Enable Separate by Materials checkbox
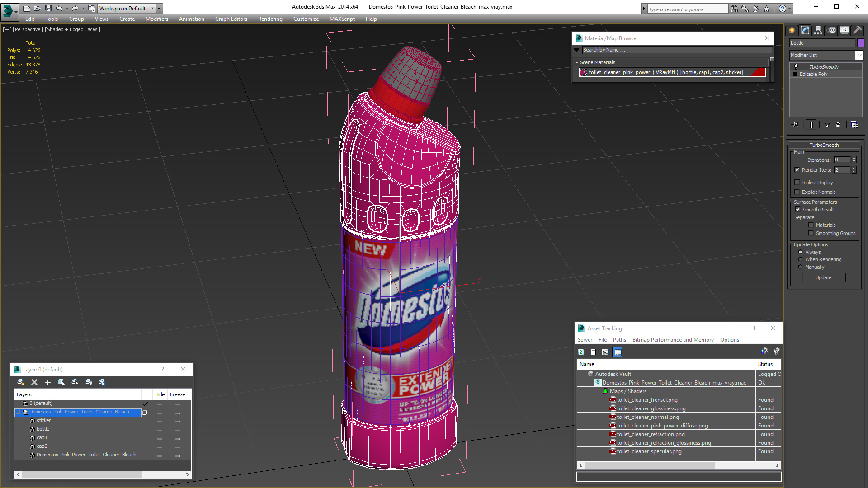868x488 pixels. coord(811,225)
